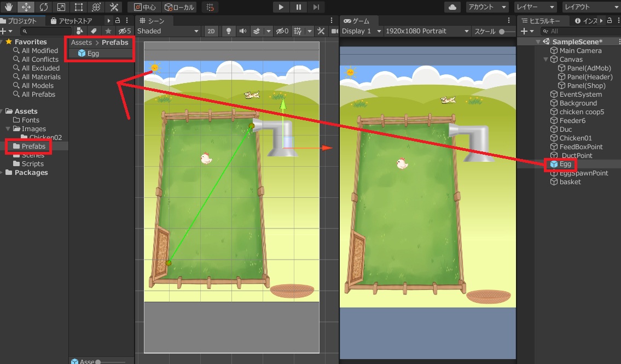Click the cloud services icon
The image size is (621, 364).
(452, 7)
